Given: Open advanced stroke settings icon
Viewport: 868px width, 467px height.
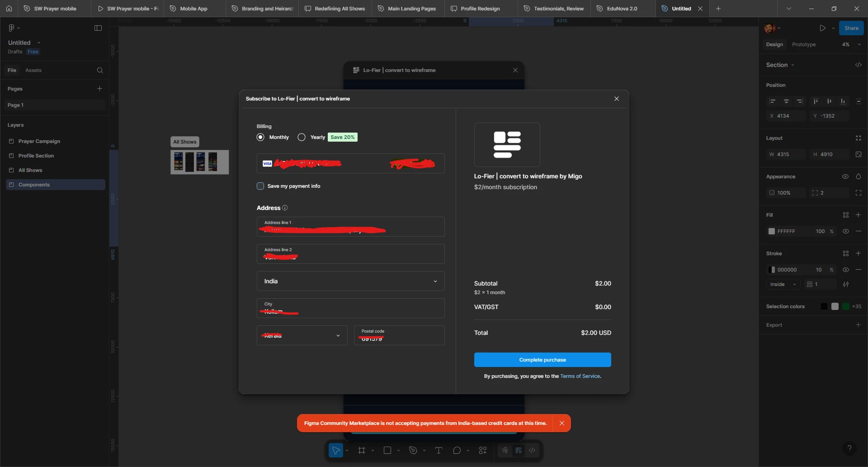Looking at the screenshot, I should point(846,284).
